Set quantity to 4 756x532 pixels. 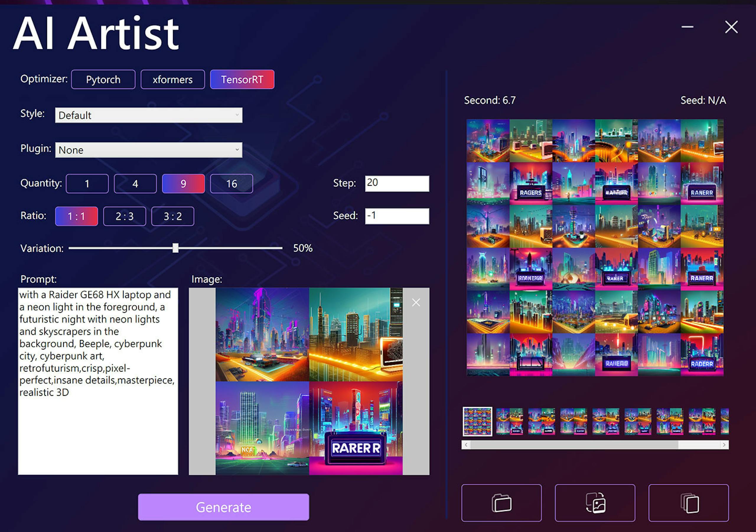(135, 183)
